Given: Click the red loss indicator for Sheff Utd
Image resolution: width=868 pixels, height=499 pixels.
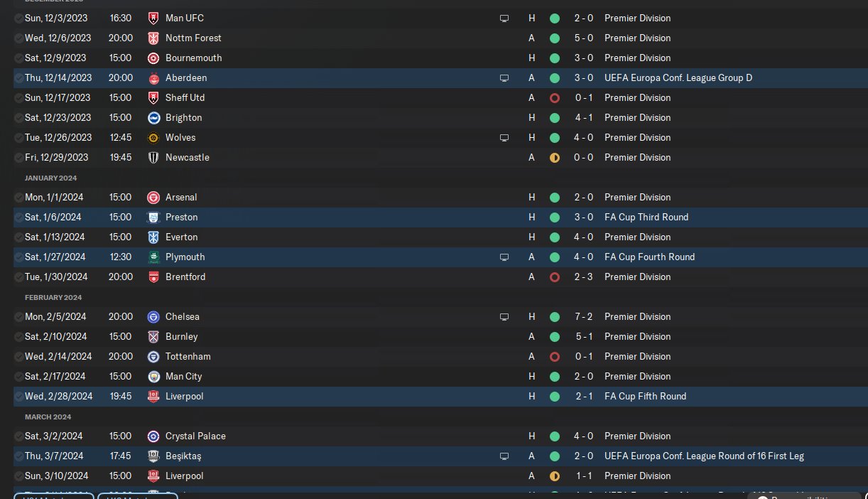Looking at the screenshot, I should [x=555, y=97].
